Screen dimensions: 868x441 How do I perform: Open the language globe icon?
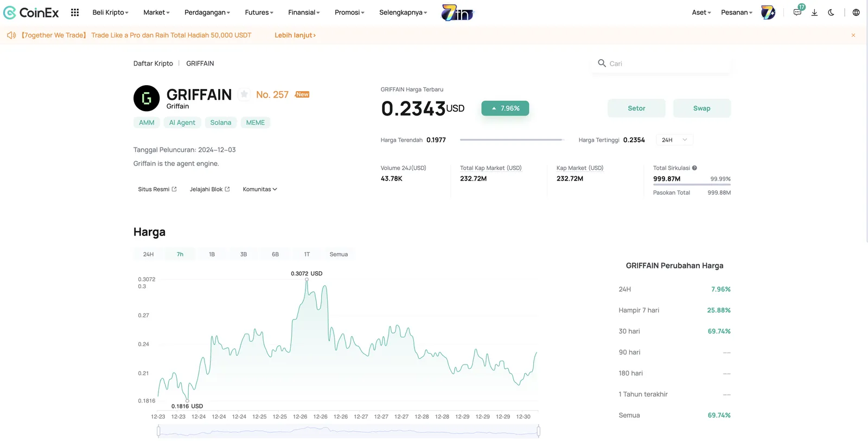(x=856, y=12)
